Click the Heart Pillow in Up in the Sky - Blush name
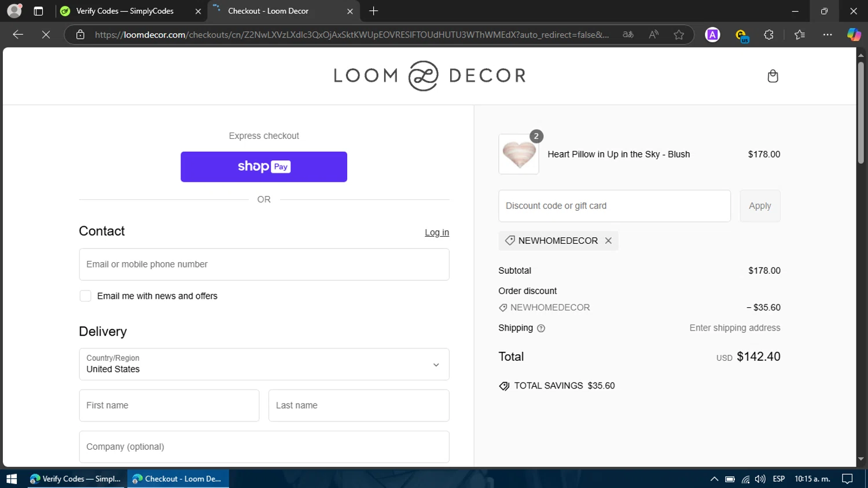The height and width of the screenshot is (488, 868). click(x=619, y=155)
